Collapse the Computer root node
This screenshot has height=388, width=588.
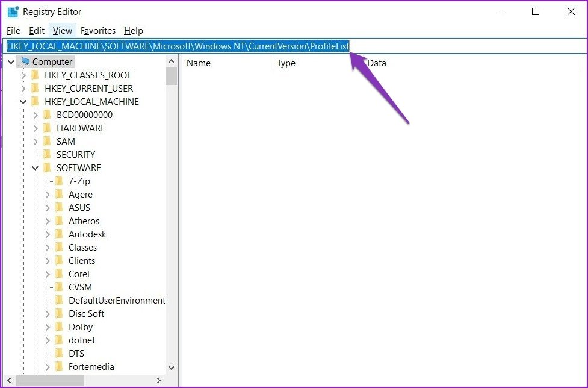pyautogui.click(x=11, y=62)
